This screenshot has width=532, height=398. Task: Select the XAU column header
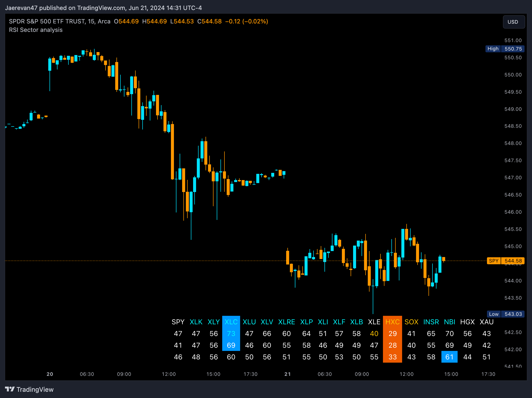(487, 322)
